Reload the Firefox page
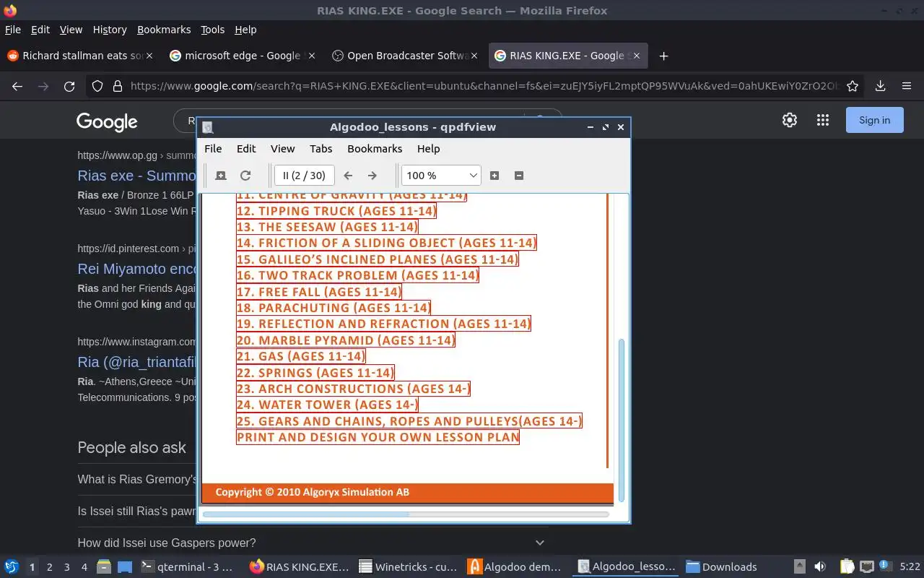Viewport: 924px width, 578px height. tap(69, 86)
